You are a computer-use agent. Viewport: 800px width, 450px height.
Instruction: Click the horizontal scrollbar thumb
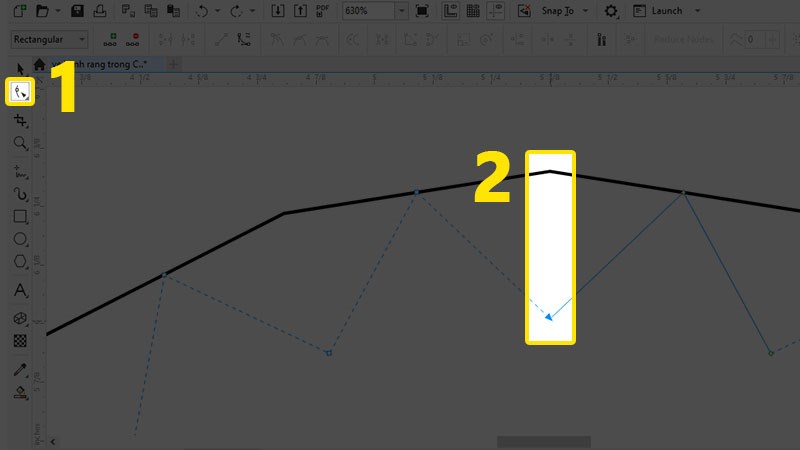544,442
